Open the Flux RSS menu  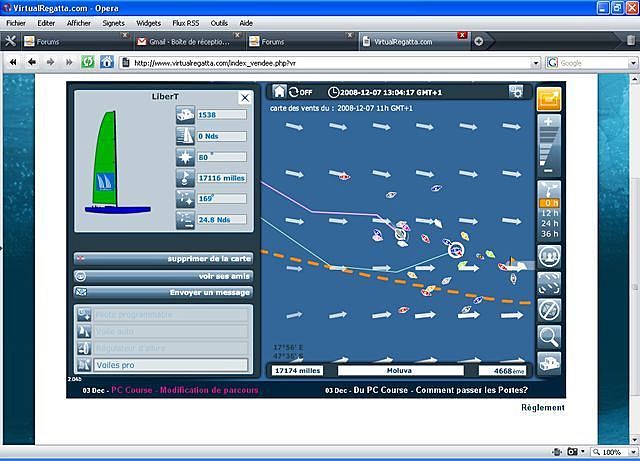point(186,23)
